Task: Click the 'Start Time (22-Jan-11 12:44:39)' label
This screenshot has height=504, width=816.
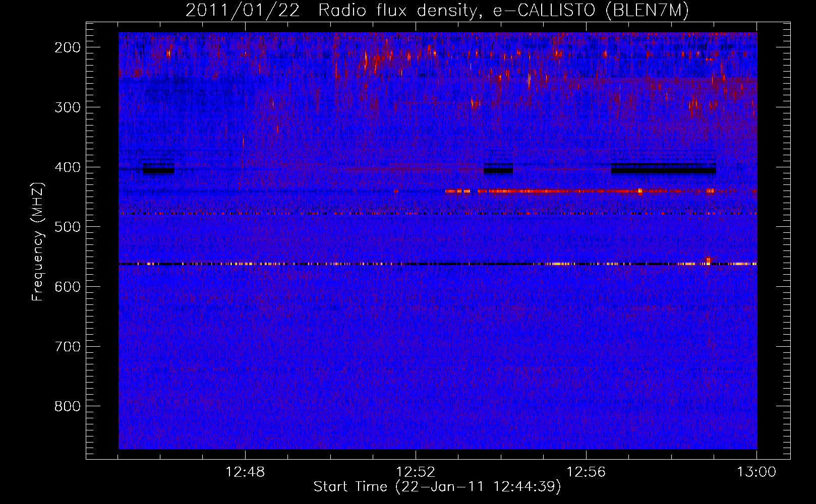Action: click(437, 487)
